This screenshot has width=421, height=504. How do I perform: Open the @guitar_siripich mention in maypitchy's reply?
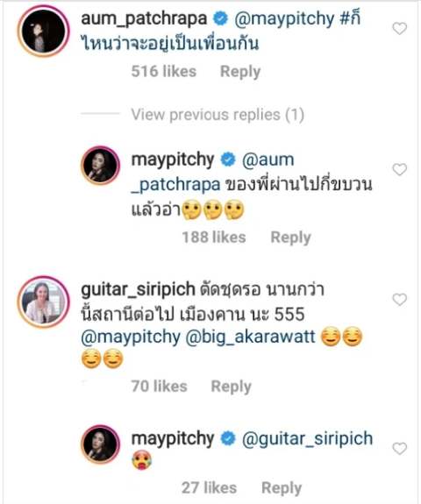307,439
